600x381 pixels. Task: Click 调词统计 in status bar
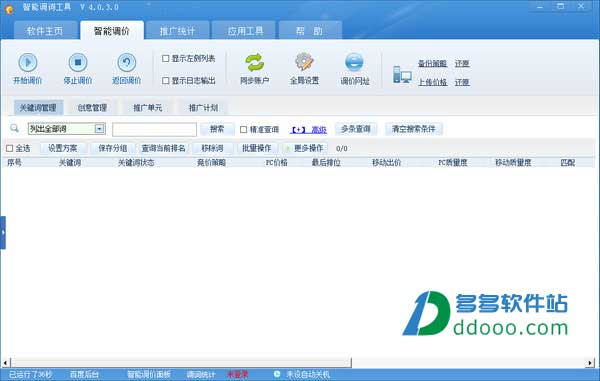201,374
